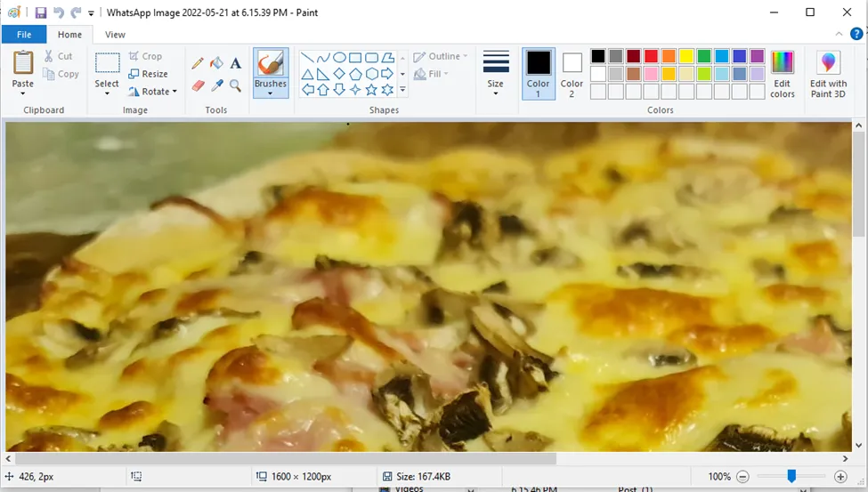
Task: Open the shape Outline dropdown
Action: tap(441, 56)
